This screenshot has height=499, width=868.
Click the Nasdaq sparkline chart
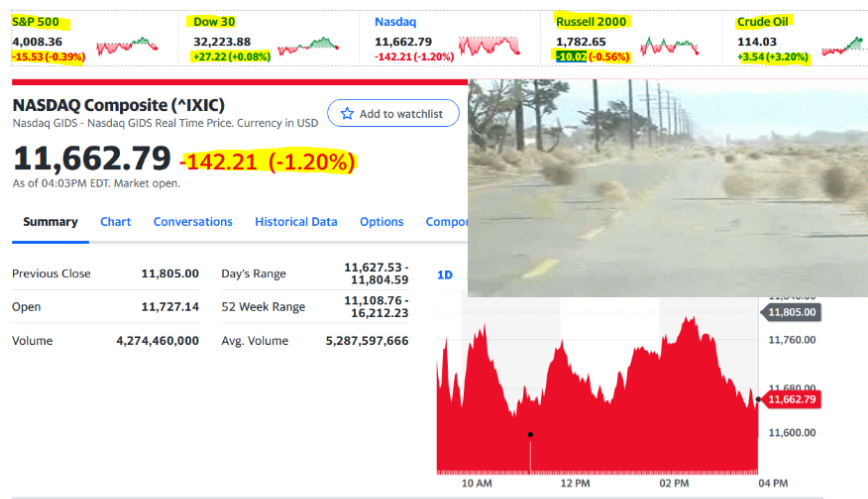click(x=489, y=46)
